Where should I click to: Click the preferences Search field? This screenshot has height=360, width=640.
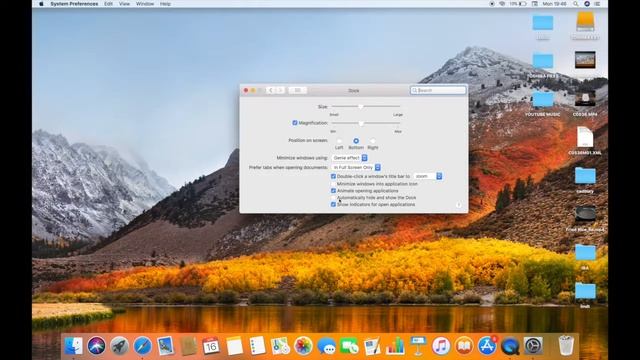click(438, 90)
